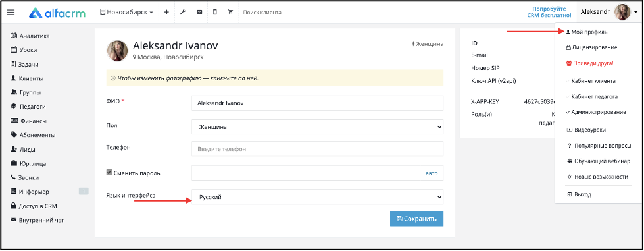This screenshot has width=644, height=251.
Task: Click the mobile phone icon in toolbar
Action: (215, 13)
